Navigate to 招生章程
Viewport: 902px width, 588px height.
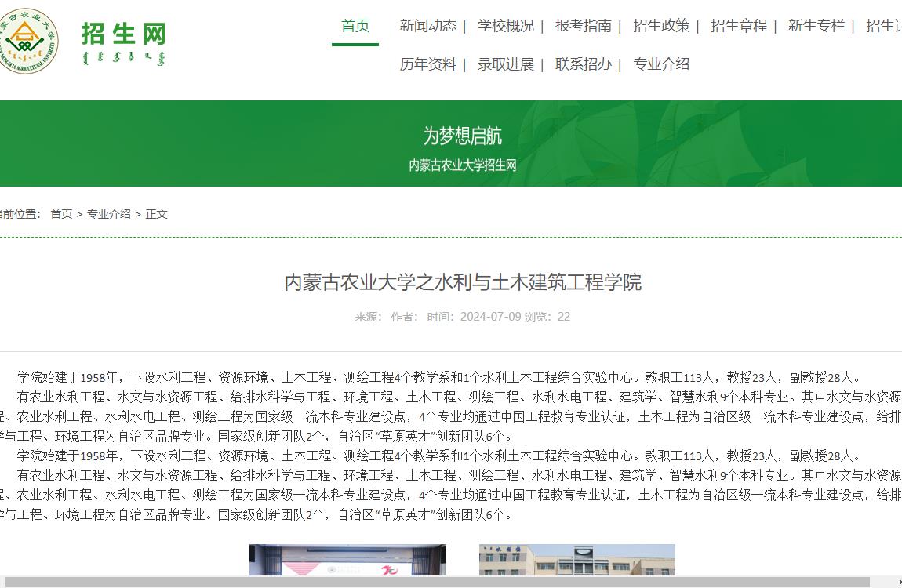click(738, 26)
